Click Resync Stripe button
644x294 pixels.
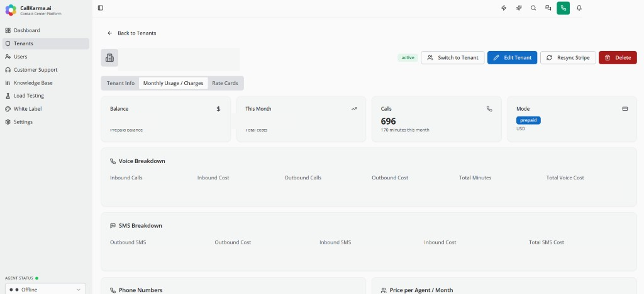(568, 57)
